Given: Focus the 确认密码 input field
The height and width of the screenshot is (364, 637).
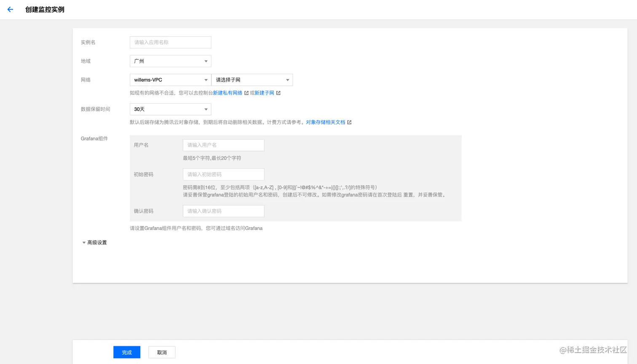Looking at the screenshot, I should [223, 211].
